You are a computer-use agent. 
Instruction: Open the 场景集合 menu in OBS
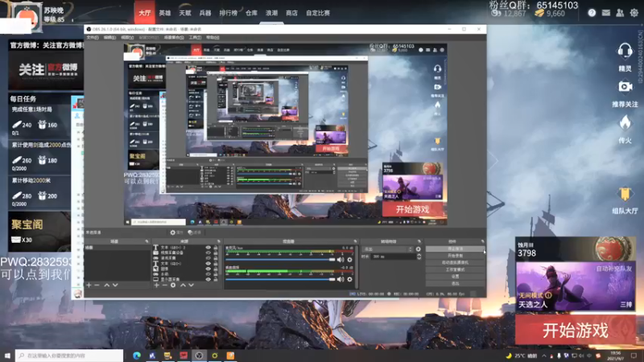click(174, 37)
